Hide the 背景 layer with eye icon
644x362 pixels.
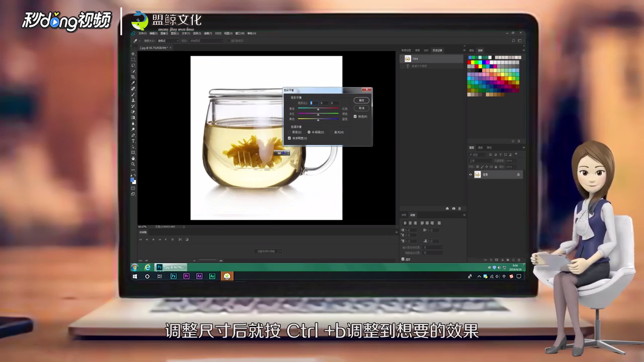point(470,174)
